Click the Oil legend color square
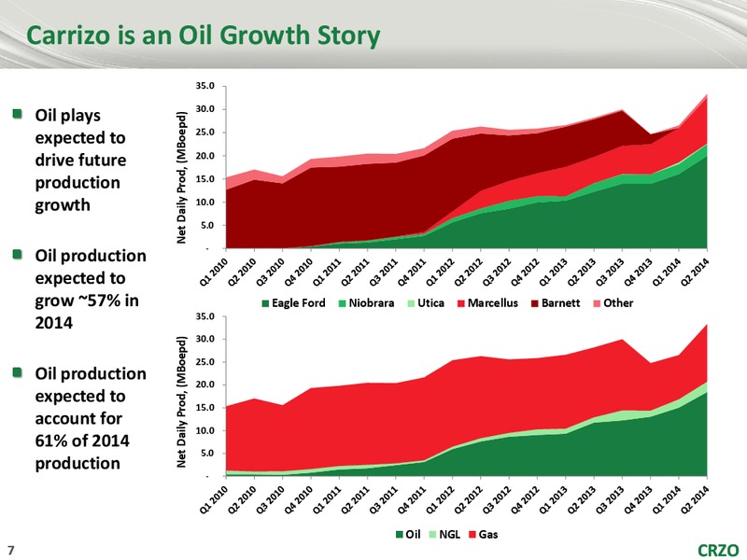The width and height of the screenshot is (747, 560). point(400,535)
